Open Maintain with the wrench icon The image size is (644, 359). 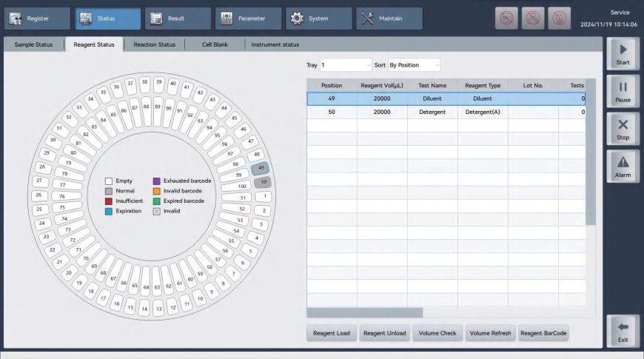pyautogui.click(x=389, y=19)
